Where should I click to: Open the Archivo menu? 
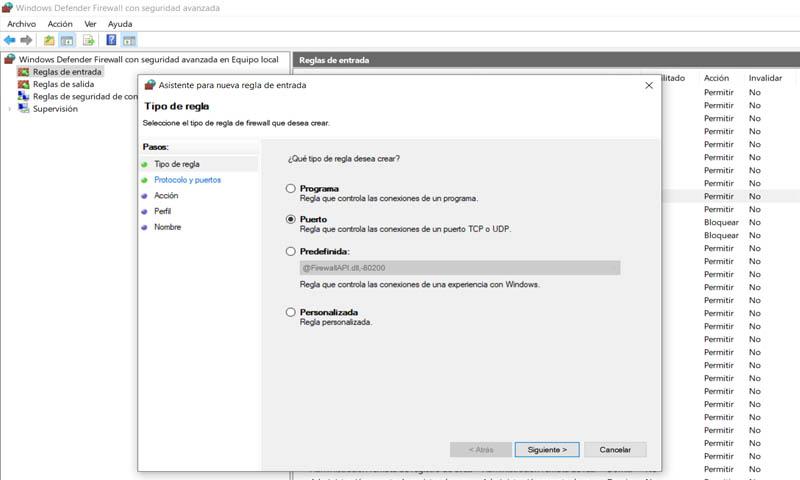click(21, 23)
